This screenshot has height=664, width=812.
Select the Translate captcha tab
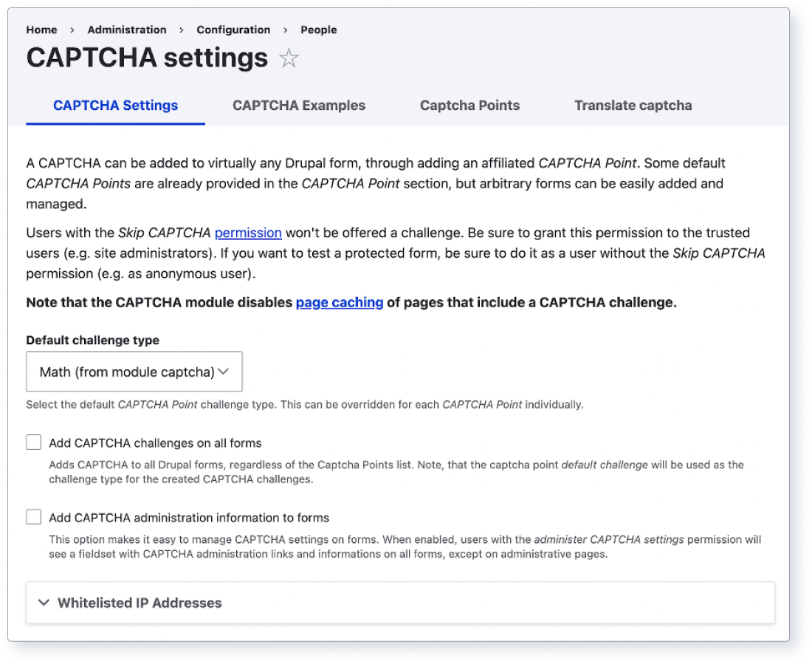pyautogui.click(x=633, y=106)
